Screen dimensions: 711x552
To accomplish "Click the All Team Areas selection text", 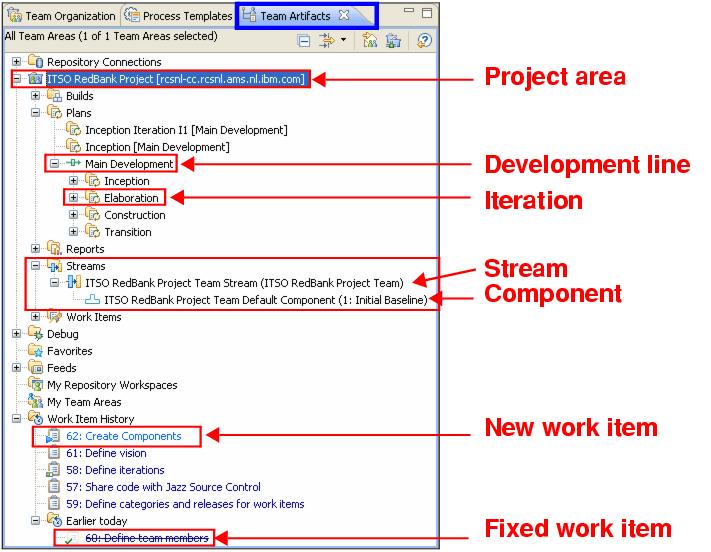I will coord(111,36).
